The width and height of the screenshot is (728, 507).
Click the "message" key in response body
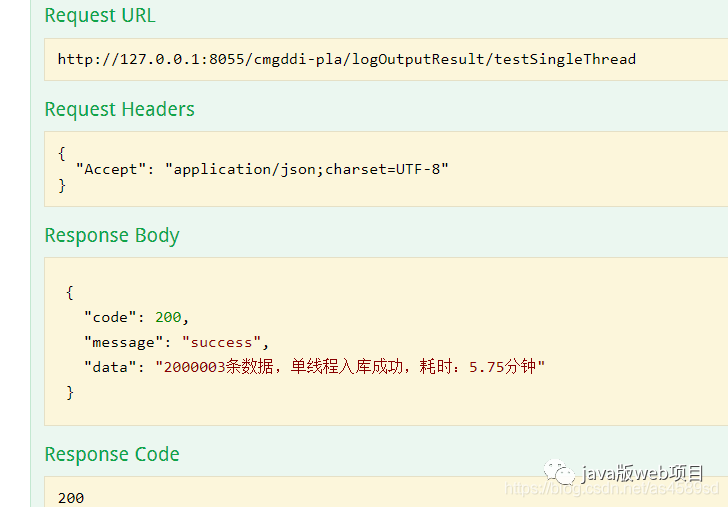[123, 343]
